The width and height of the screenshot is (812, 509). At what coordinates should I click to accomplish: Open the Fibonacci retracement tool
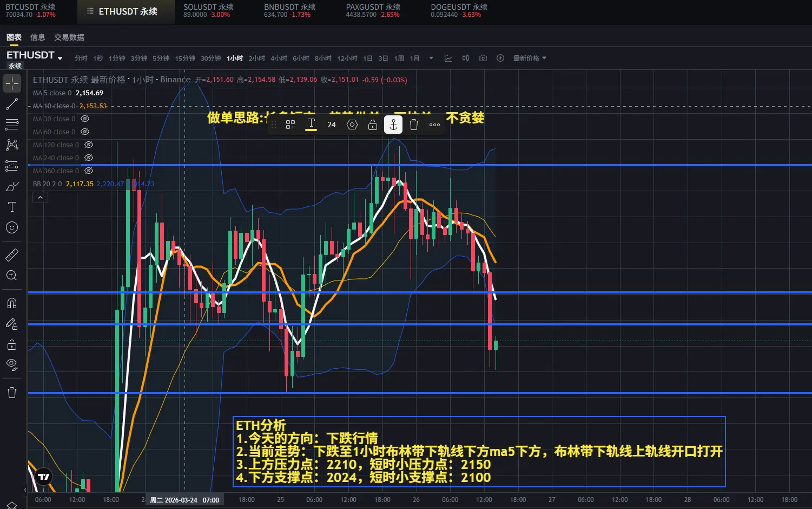click(12, 125)
